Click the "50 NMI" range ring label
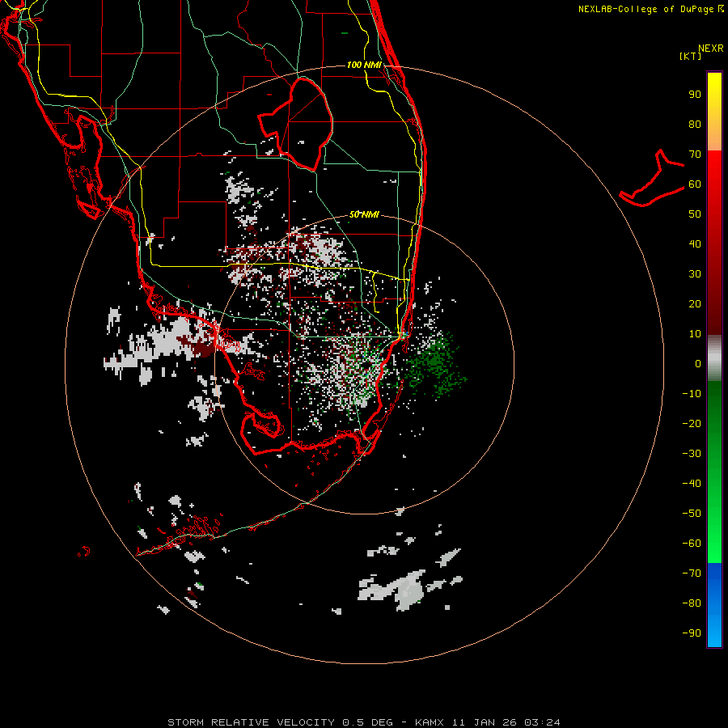The height and width of the screenshot is (728, 728). 364,214
